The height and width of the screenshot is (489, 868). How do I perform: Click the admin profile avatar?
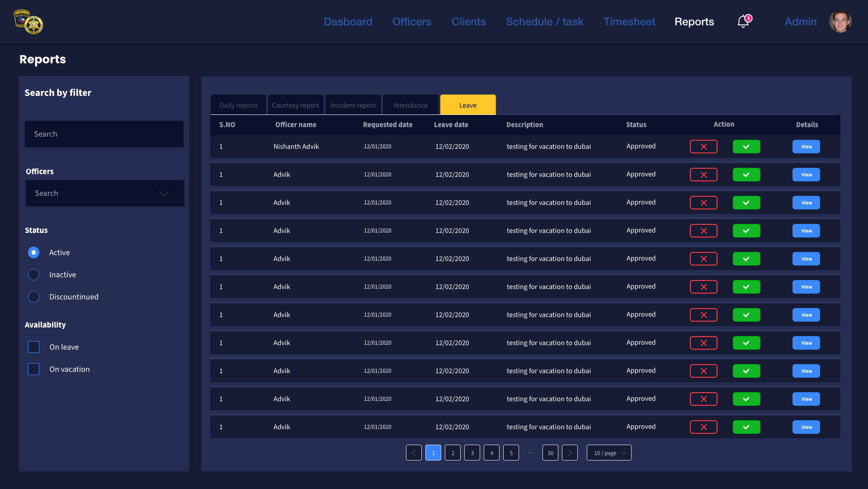(x=840, y=22)
